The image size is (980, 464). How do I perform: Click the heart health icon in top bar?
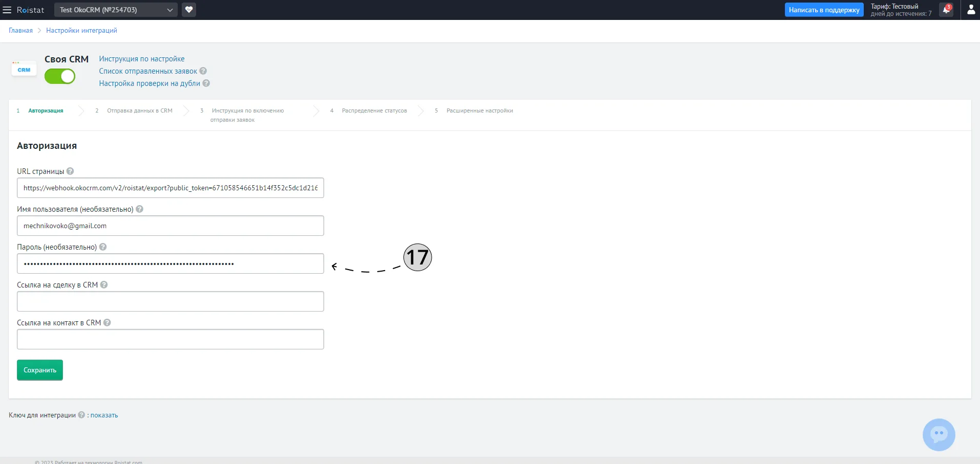click(x=189, y=10)
